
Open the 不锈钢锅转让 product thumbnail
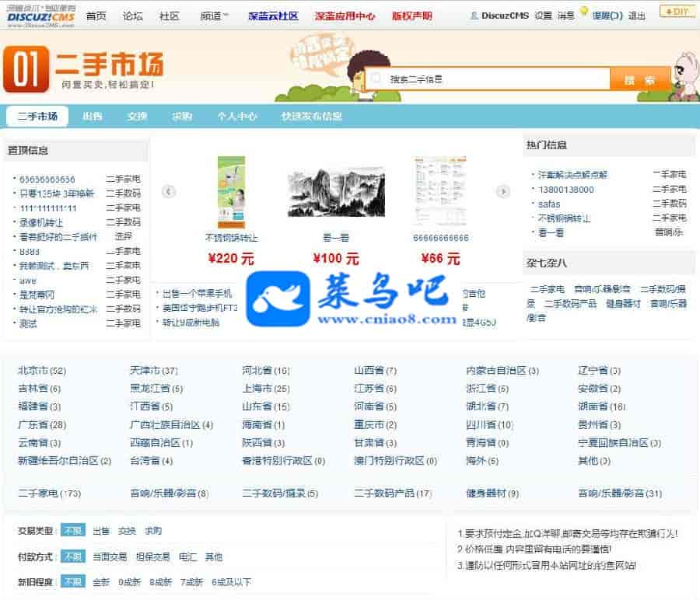231,192
